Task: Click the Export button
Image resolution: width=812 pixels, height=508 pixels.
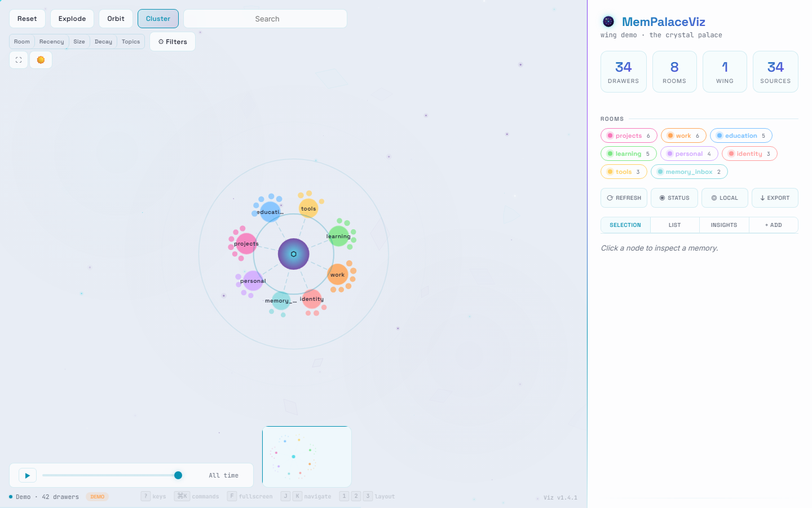Action: (775, 198)
